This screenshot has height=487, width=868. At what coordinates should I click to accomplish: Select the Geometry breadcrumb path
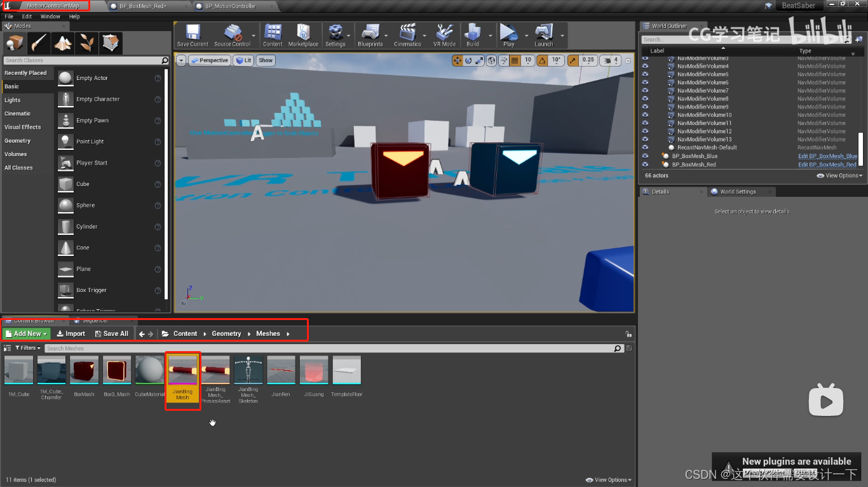[226, 333]
